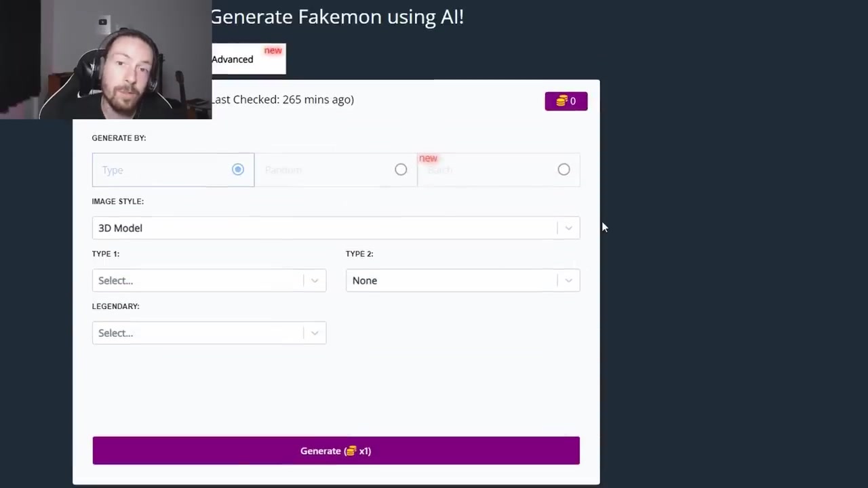This screenshot has width=868, height=488.
Task: Open the Type 1 Select dropdown
Action: point(209,281)
